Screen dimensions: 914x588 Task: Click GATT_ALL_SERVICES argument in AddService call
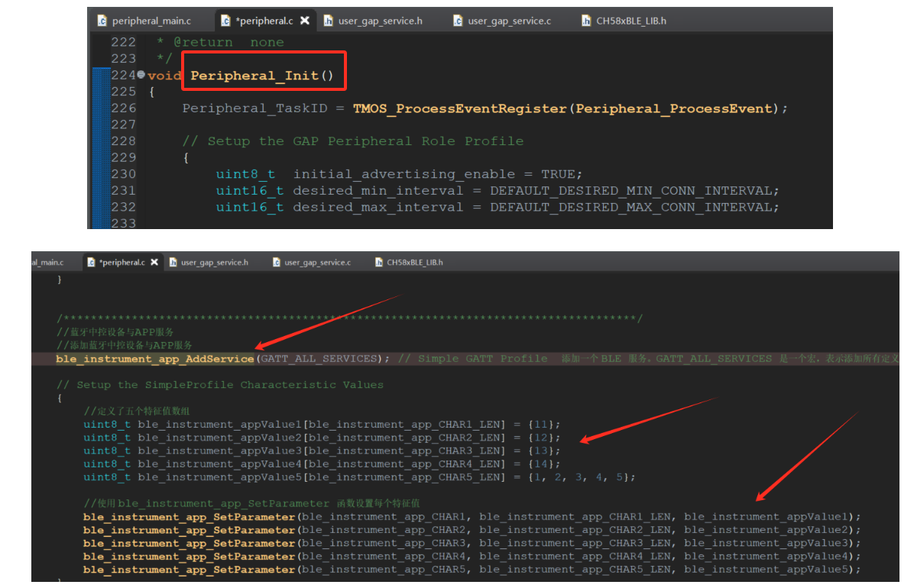(x=319, y=358)
